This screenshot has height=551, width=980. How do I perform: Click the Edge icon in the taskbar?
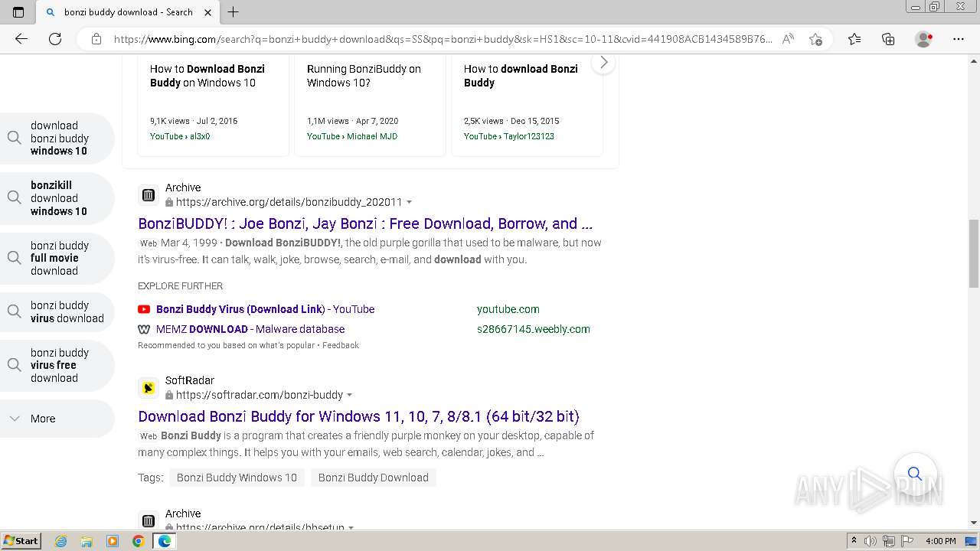coord(164,541)
